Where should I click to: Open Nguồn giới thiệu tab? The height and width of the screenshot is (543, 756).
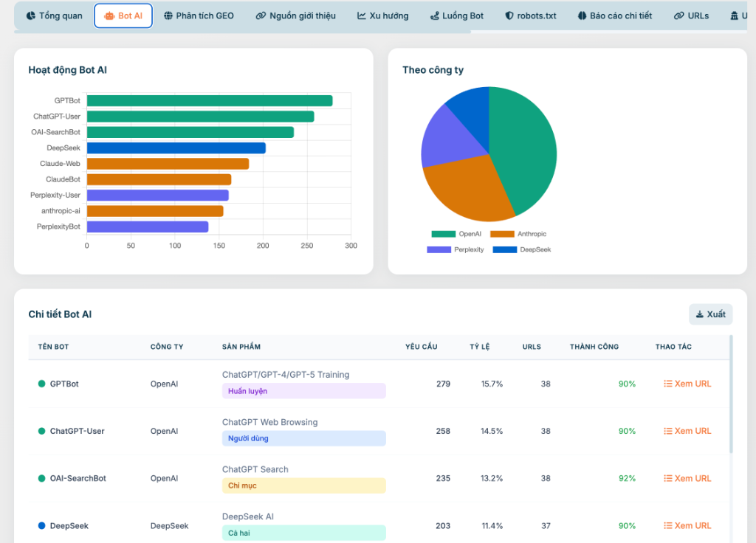pos(295,16)
